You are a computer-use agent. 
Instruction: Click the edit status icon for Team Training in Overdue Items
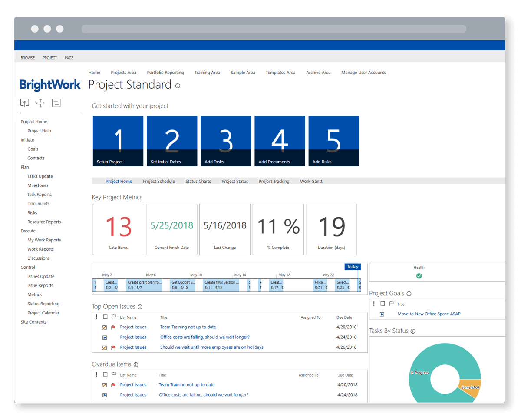point(105,385)
